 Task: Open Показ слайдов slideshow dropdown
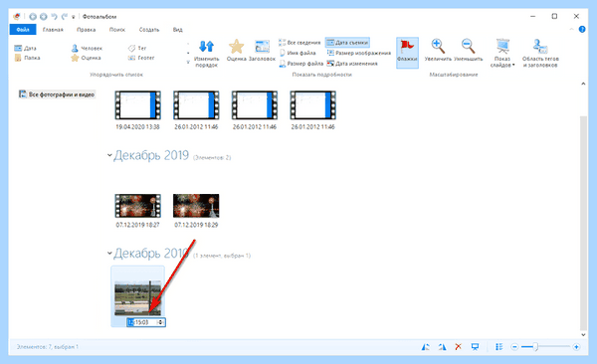tap(502, 53)
